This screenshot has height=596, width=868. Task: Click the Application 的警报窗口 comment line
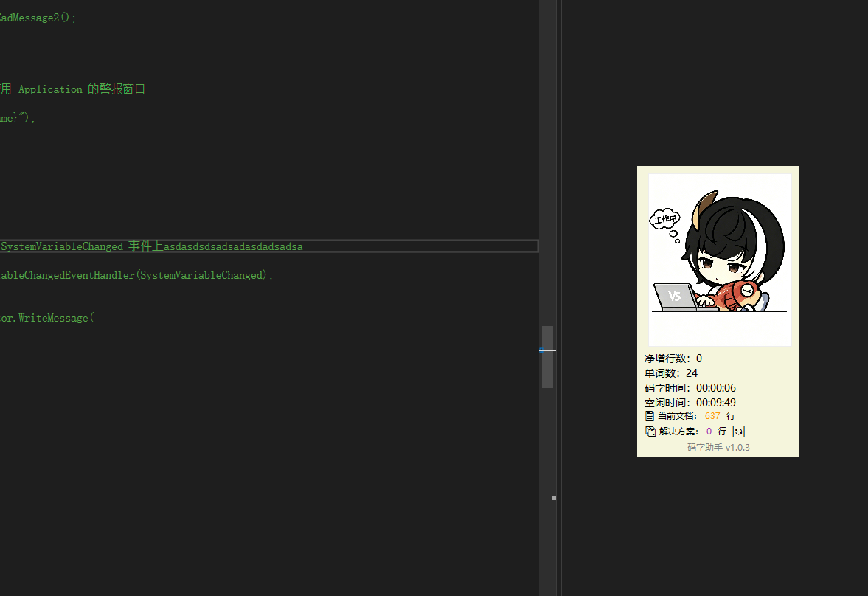pyautogui.click(x=72, y=89)
